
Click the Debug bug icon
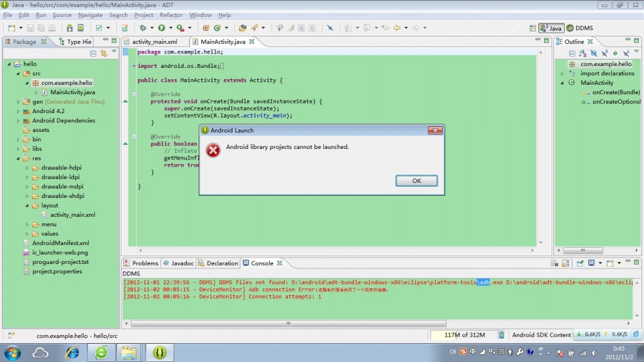coord(143,28)
